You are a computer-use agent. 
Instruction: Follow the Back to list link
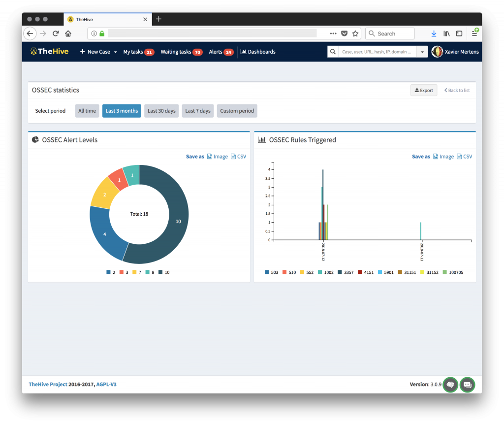pos(457,90)
